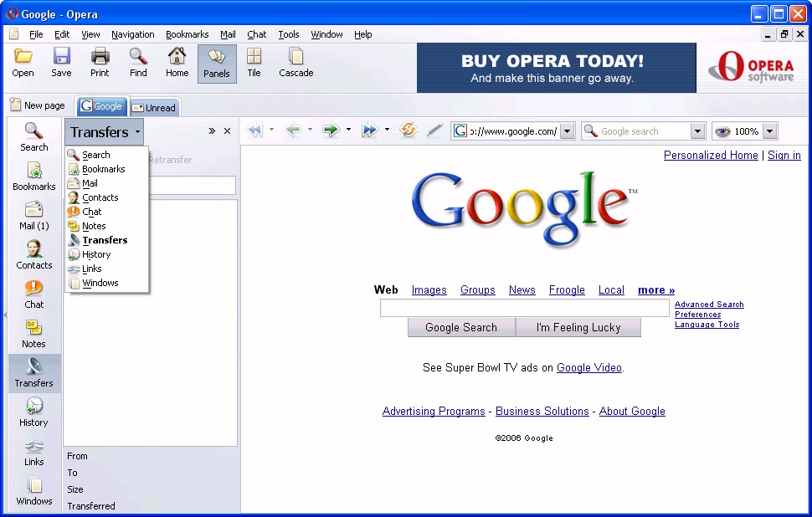
Task: Open the Back history dropdown arrow
Action: [x=311, y=130]
